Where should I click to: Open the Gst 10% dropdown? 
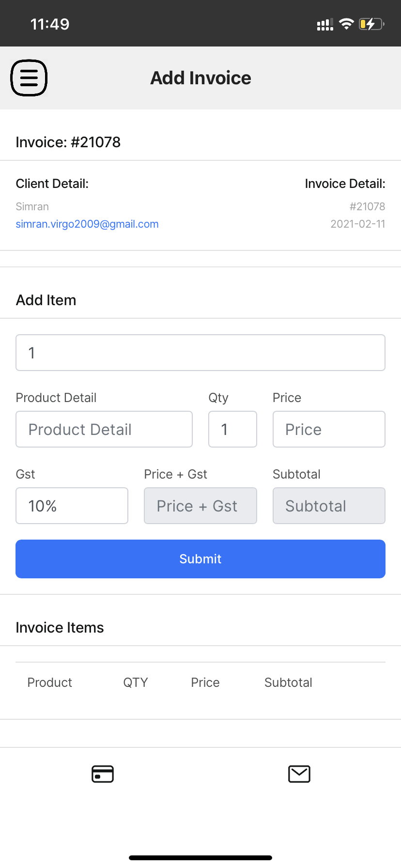[x=72, y=506]
